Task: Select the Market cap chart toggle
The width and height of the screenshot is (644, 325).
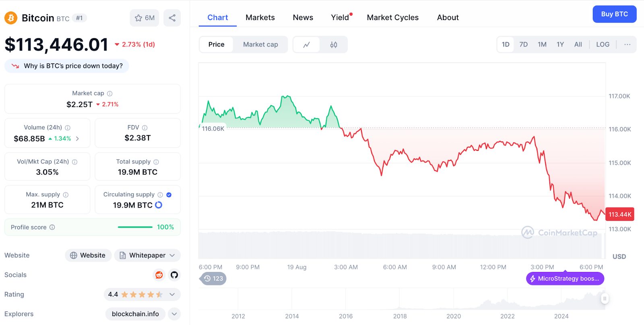Action: 260,45
